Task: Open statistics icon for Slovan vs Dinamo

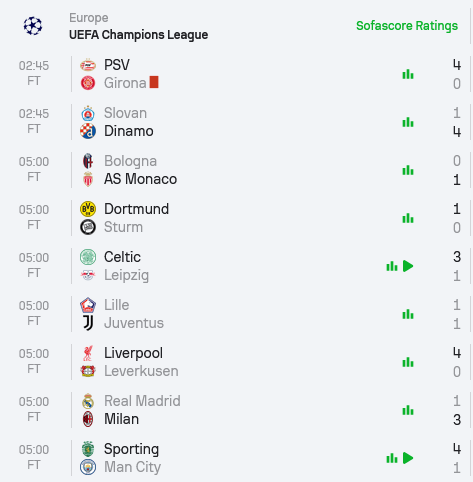Action: point(408,122)
